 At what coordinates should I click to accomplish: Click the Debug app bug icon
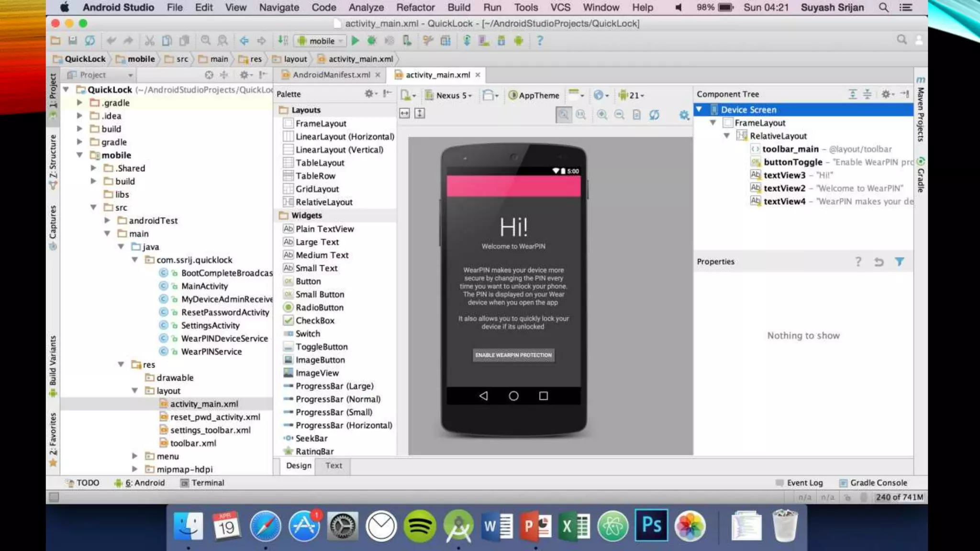(x=372, y=41)
